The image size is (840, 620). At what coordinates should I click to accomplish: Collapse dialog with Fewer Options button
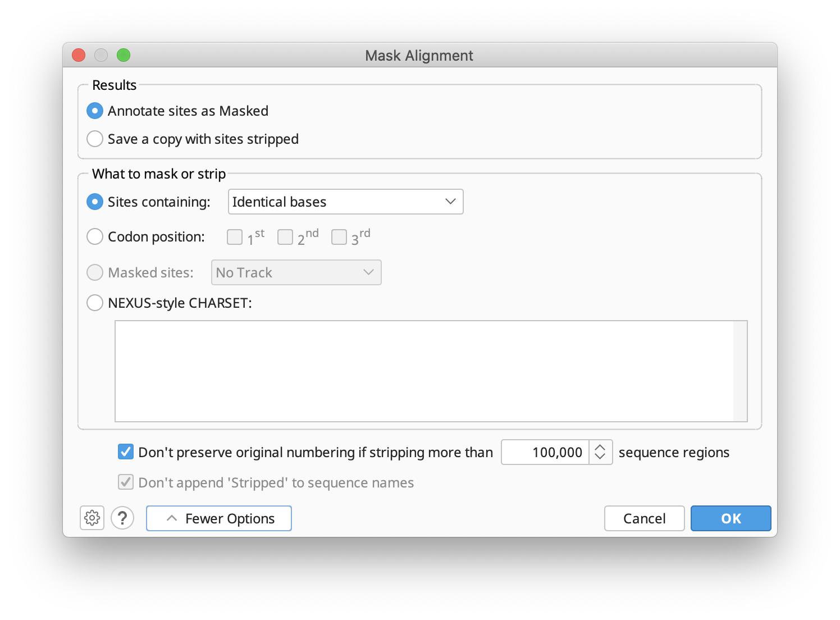tap(219, 518)
